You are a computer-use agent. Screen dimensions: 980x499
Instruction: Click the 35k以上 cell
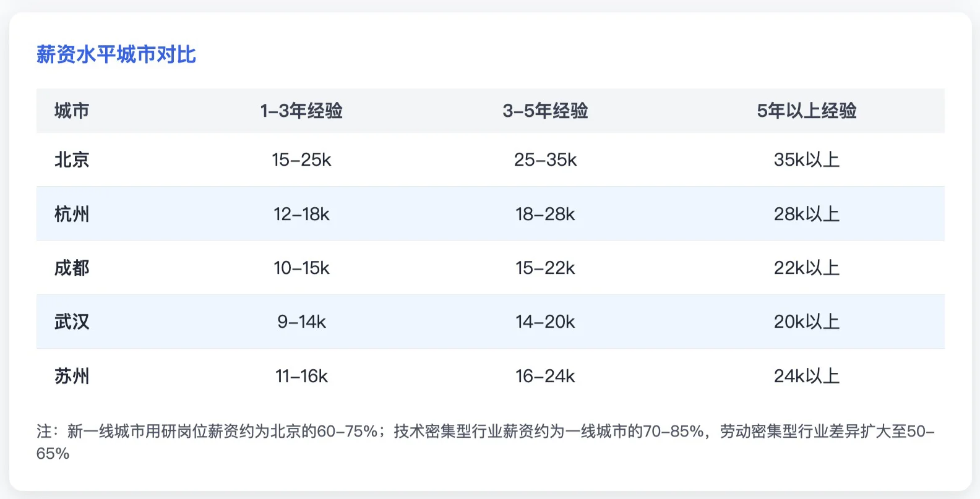pyautogui.click(x=807, y=160)
